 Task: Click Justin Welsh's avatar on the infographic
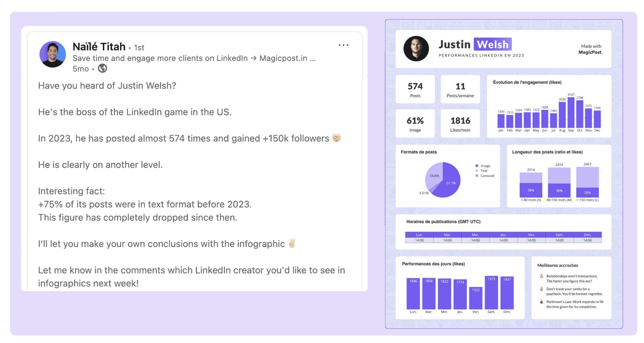(416, 49)
